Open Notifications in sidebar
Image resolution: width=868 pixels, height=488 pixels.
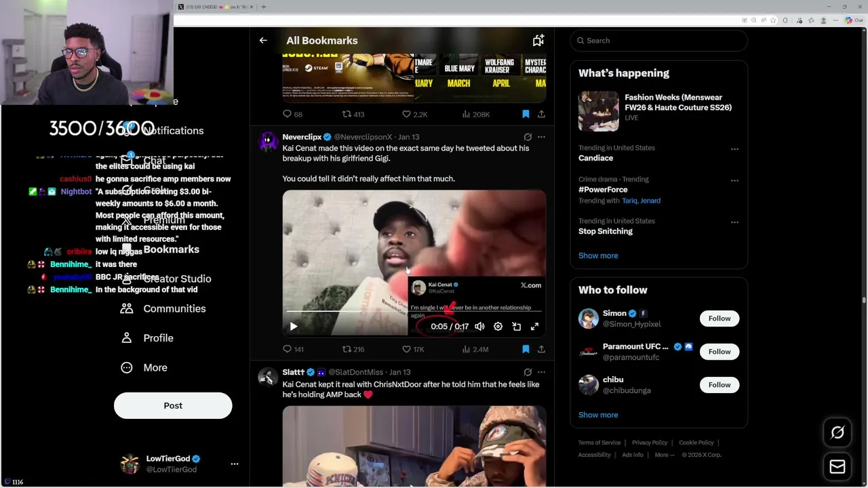tap(163, 130)
